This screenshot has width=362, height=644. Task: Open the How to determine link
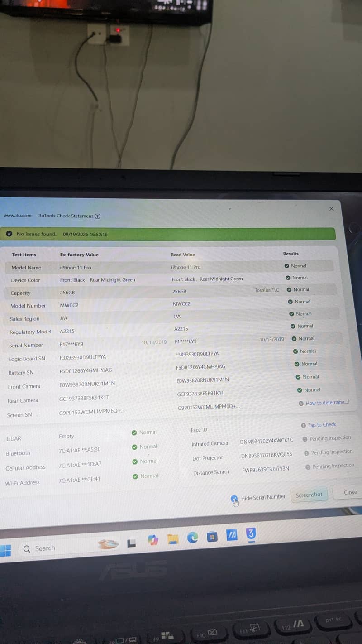pyautogui.click(x=327, y=403)
